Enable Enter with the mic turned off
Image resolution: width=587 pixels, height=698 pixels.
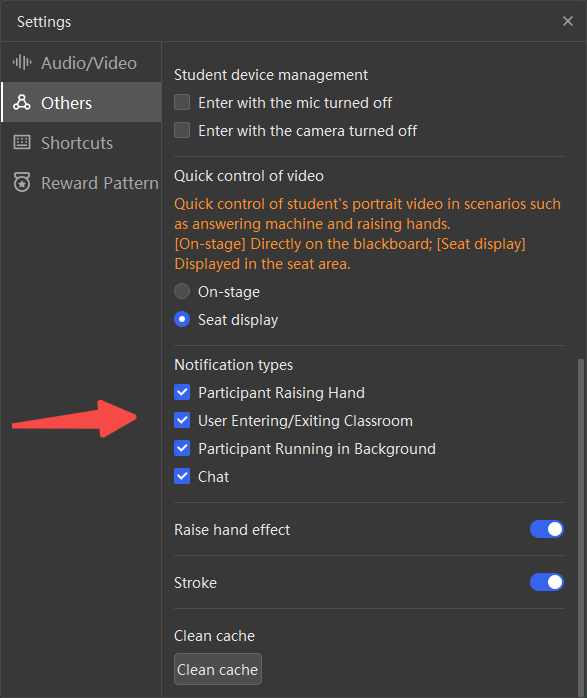click(182, 102)
